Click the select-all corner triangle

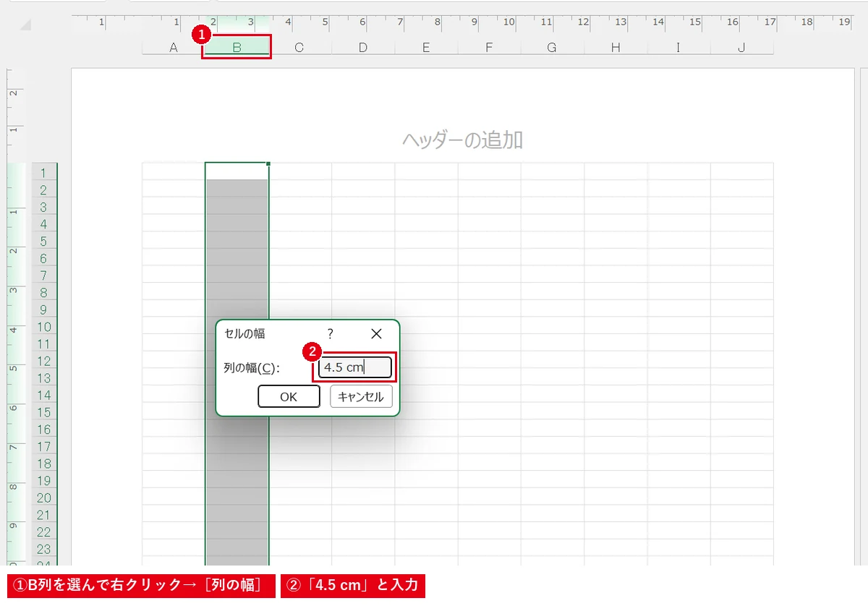click(26, 25)
